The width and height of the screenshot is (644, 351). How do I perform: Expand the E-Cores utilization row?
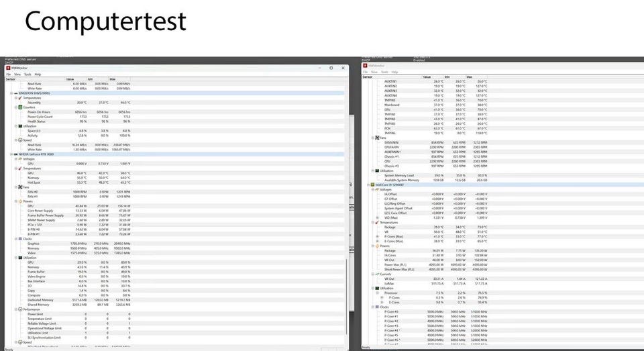382,302
